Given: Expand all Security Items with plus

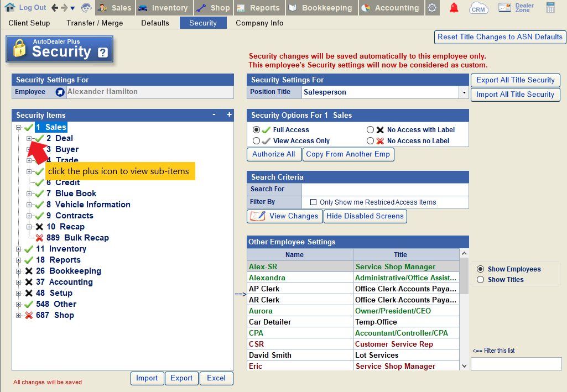Looking at the screenshot, I should click(229, 114).
